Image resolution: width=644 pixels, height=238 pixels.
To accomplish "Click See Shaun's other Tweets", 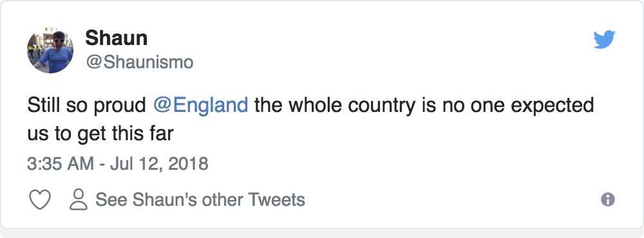I will [200, 200].
